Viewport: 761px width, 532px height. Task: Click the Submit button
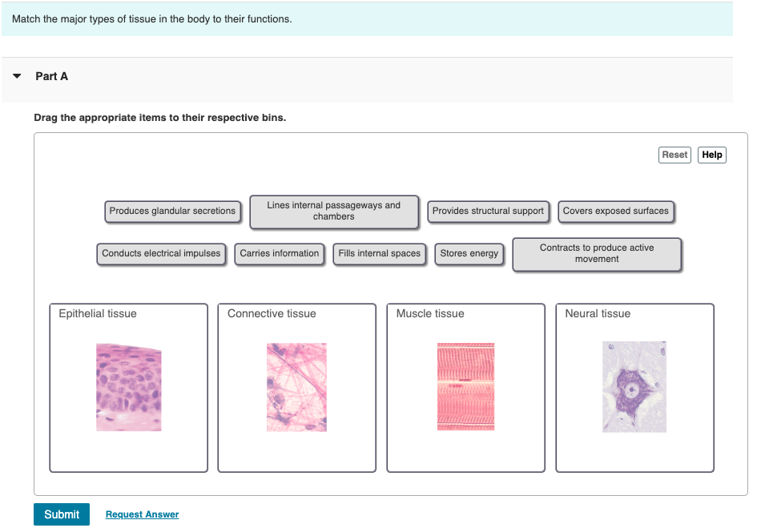coord(61,514)
